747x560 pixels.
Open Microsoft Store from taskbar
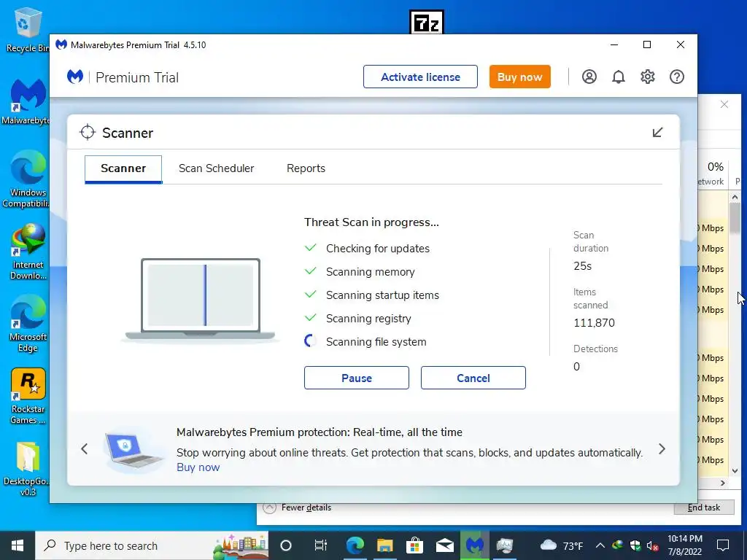(x=414, y=545)
